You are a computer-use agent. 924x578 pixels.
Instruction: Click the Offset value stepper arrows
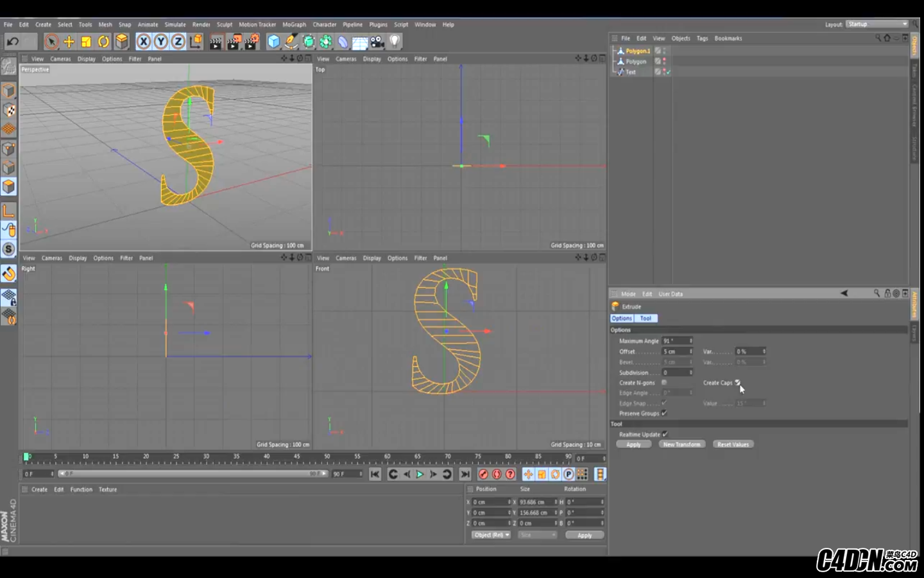[691, 352]
